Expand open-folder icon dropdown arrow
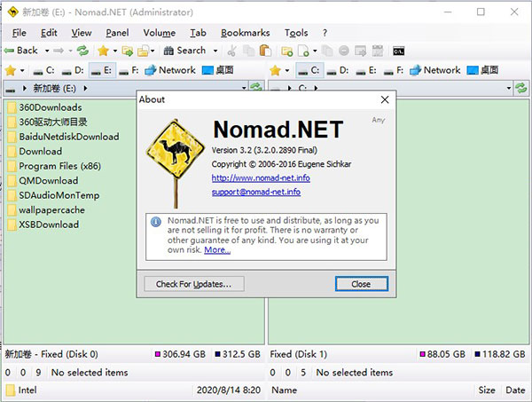Viewport: 532px width, 402px height. pos(153,51)
